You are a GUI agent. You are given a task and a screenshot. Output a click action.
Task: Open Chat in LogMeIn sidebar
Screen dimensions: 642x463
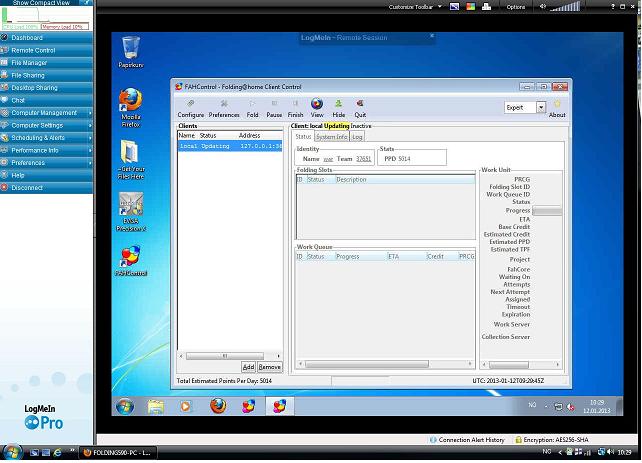pos(46,100)
